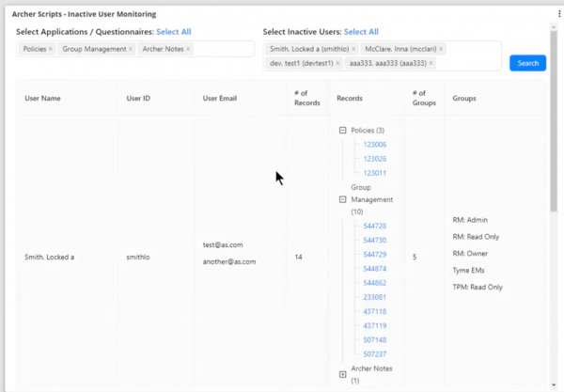Select the RM: Owner group

click(x=470, y=254)
